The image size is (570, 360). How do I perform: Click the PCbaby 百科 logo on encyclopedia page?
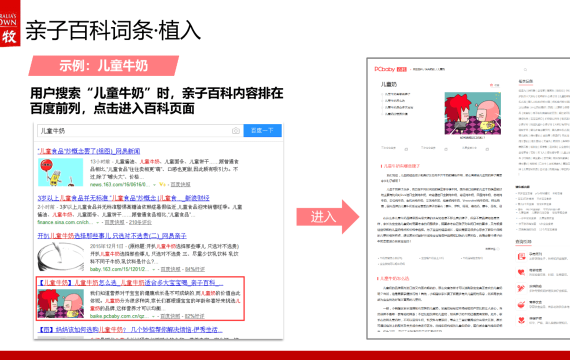pos(390,69)
